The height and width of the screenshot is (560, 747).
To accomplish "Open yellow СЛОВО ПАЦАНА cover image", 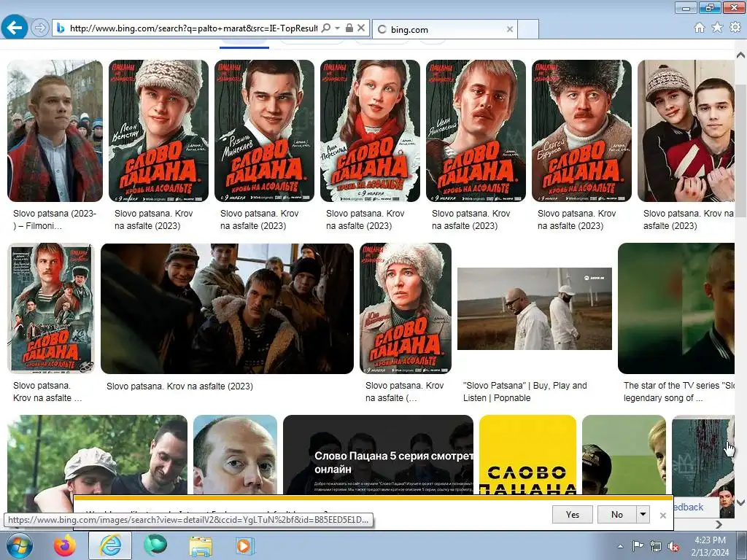I will tap(528, 455).
